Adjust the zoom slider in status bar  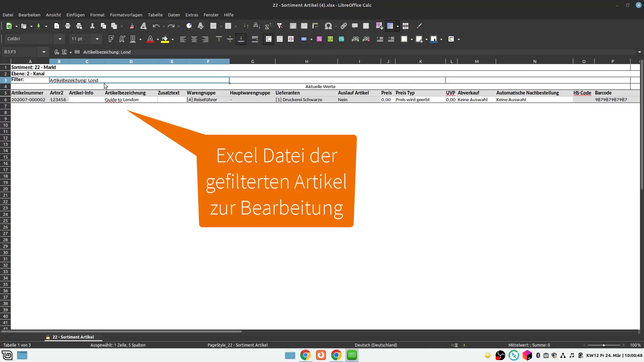click(x=603, y=345)
